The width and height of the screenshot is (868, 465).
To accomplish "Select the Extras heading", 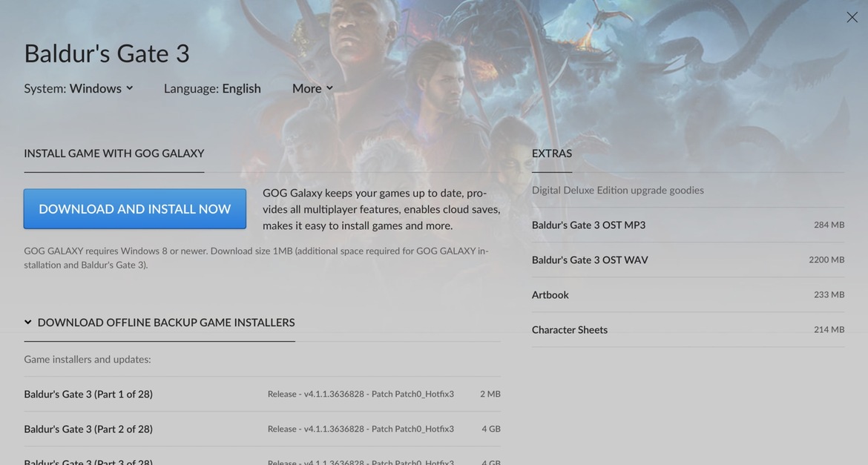I will (552, 154).
